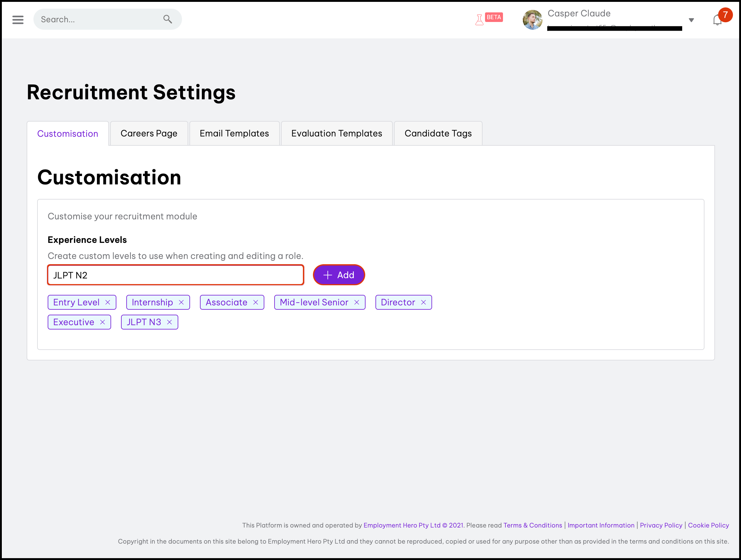This screenshot has height=560, width=741.
Task: Open the Careers Page tab
Action: click(x=149, y=133)
